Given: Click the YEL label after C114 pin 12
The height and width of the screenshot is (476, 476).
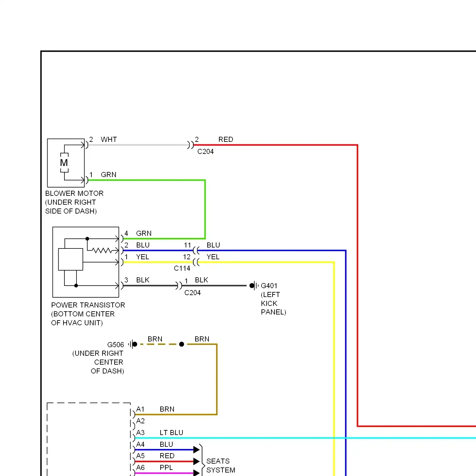Looking at the screenshot, I should 213,257.
